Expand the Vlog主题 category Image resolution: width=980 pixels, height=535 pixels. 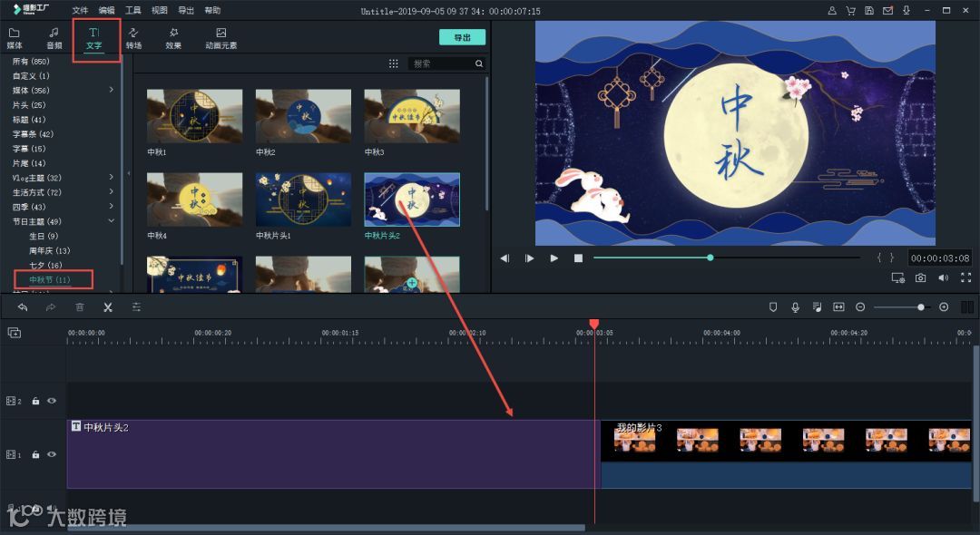[x=110, y=177]
